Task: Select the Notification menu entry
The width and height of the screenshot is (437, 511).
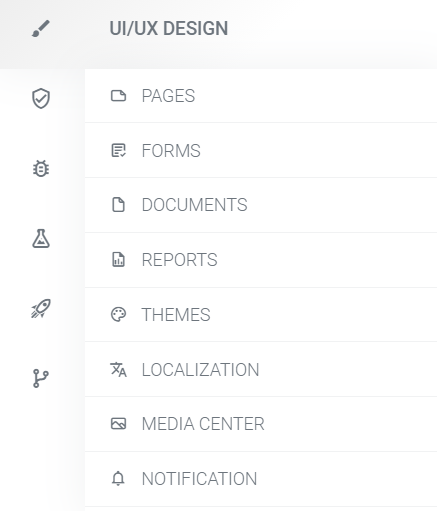Action: 261,479
